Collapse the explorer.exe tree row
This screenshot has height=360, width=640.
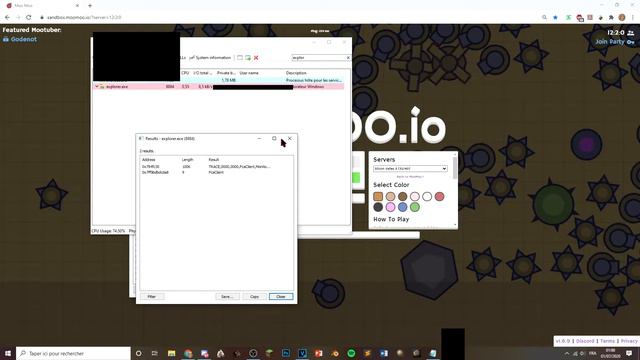[x=97, y=87]
